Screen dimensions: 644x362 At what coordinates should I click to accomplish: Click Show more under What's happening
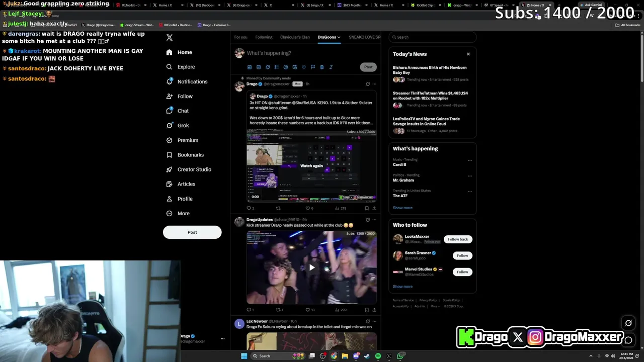pyautogui.click(x=403, y=208)
